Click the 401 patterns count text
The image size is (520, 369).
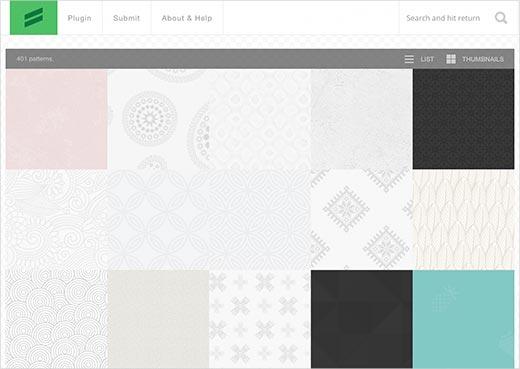34,59
